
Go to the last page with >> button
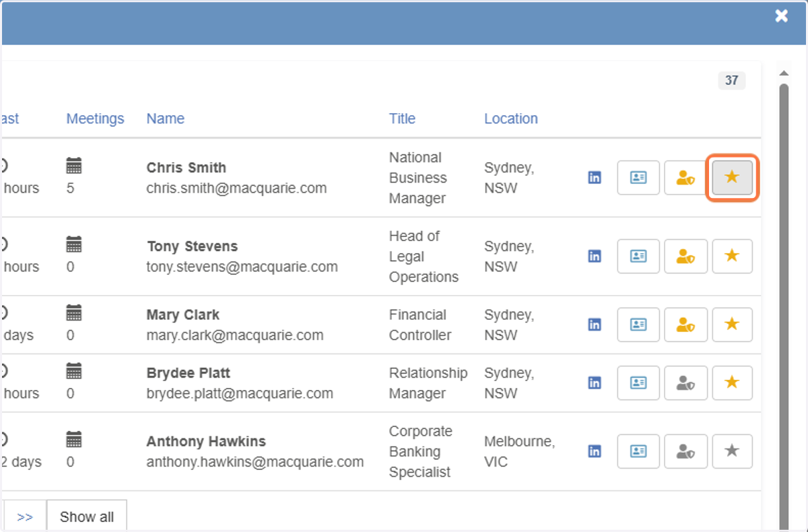tap(25, 517)
